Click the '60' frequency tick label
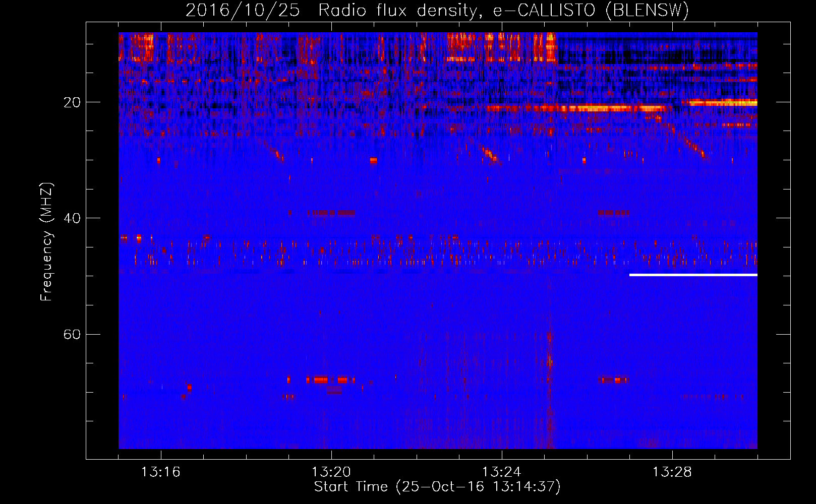The image size is (816, 504). (72, 334)
